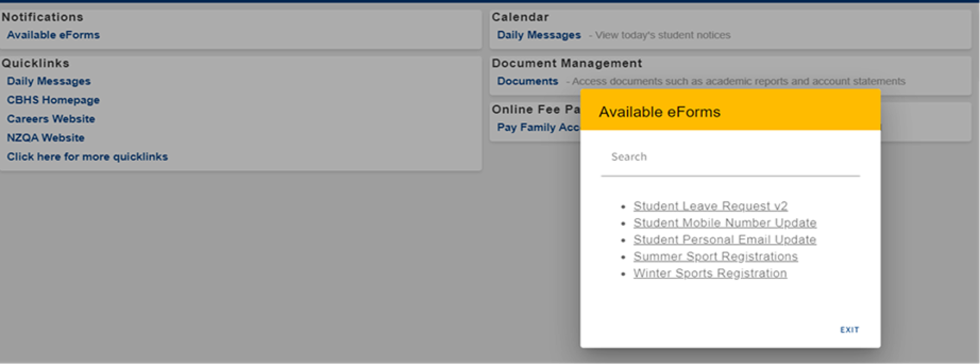Click the yellow Available eForms dialog title
980x364 pixels.
click(x=660, y=112)
